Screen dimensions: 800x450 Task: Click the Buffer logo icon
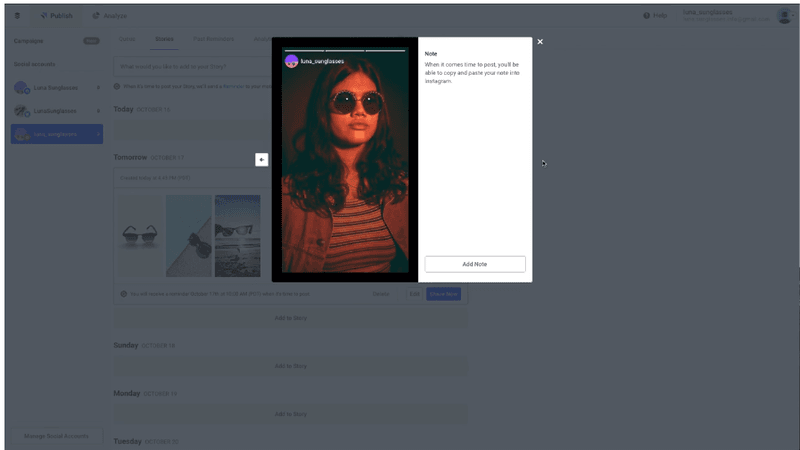pos(17,16)
